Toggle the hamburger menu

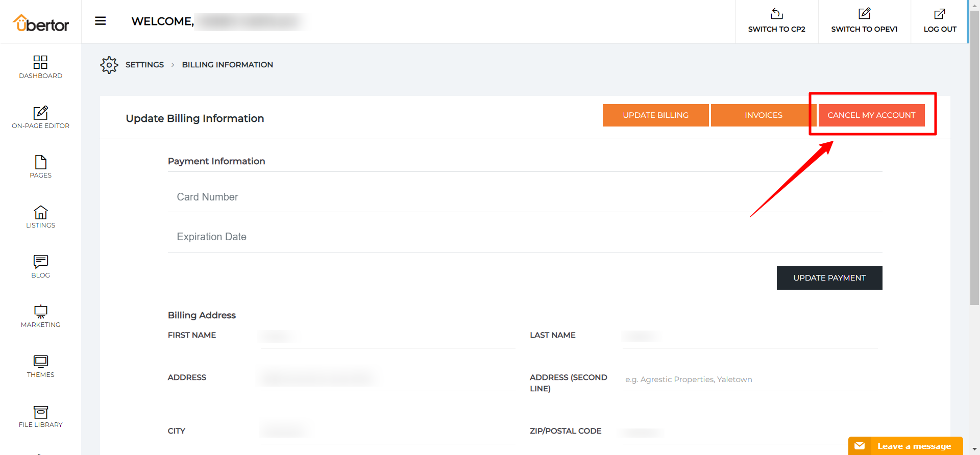(x=101, y=21)
